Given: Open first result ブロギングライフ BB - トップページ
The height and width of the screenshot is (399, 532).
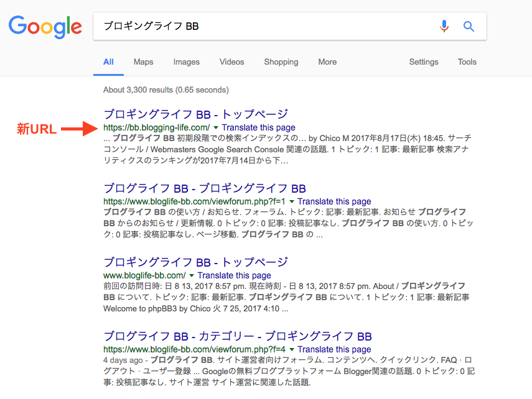Looking at the screenshot, I should tap(196, 114).
